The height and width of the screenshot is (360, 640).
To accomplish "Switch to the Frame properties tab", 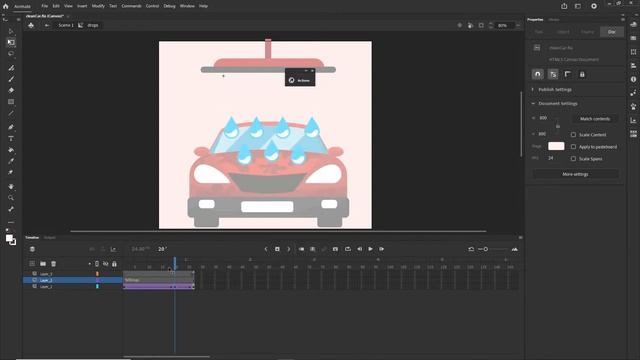I will (x=587, y=32).
